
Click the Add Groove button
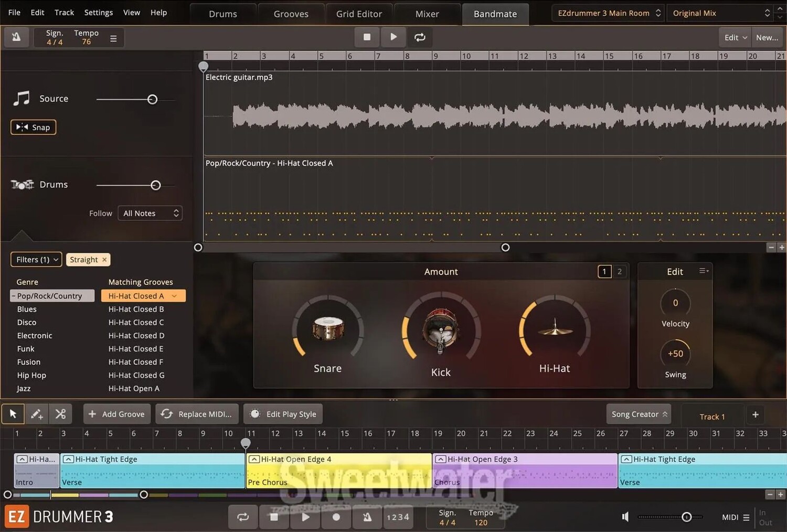[117, 414]
